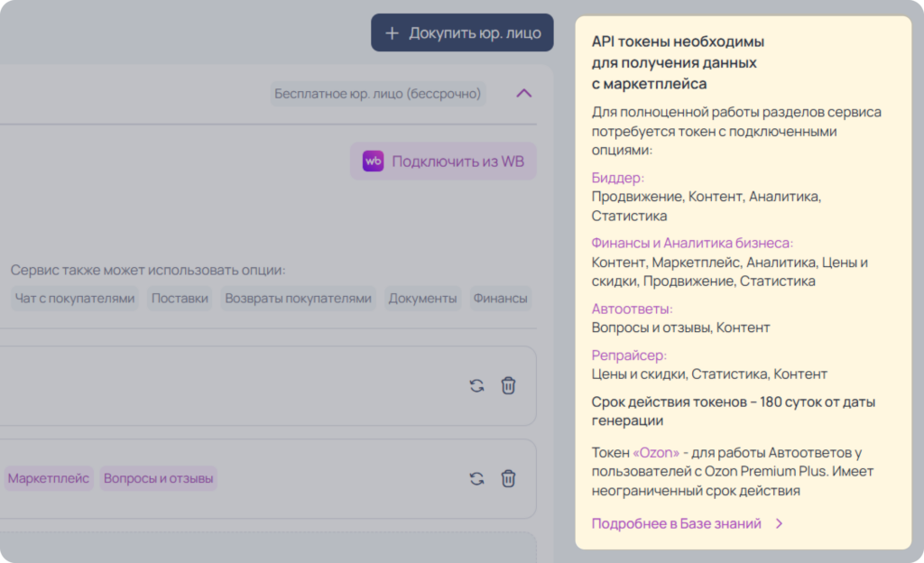Screen dimensions: 924x563
Task: Click the Финансы и Аналитика бизнеса: heading
Action: click(692, 244)
